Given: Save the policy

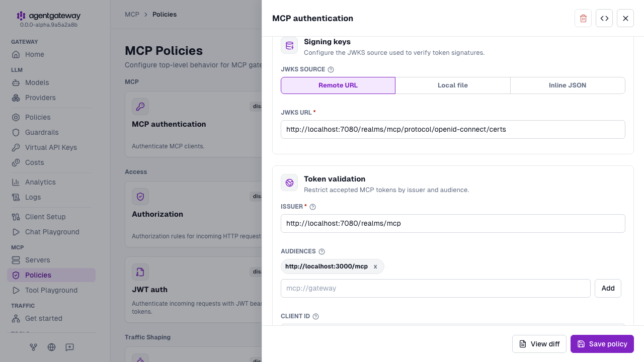Looking at the screenshot, I should (602, 344).
